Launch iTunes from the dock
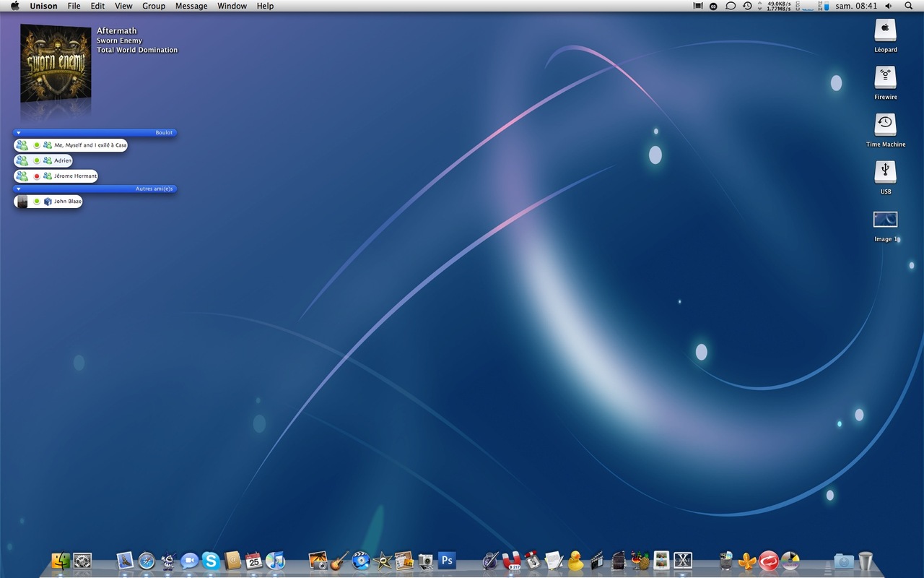 pos(275,560)
